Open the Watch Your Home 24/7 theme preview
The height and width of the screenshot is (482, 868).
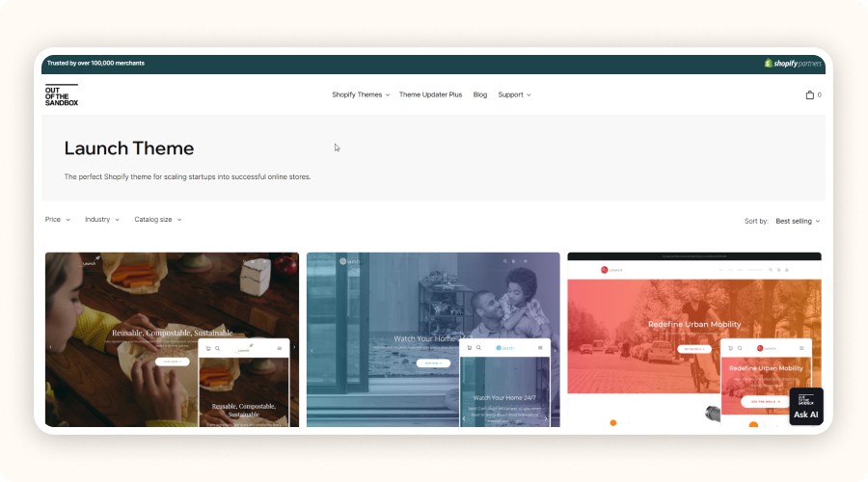pos(433,339)
